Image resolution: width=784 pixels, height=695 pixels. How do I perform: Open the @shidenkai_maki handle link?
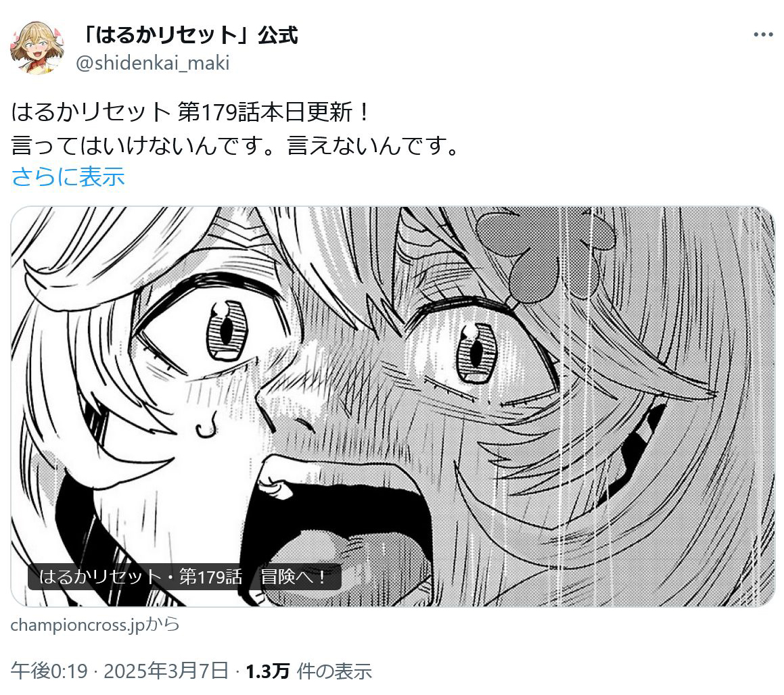[152, 64]
